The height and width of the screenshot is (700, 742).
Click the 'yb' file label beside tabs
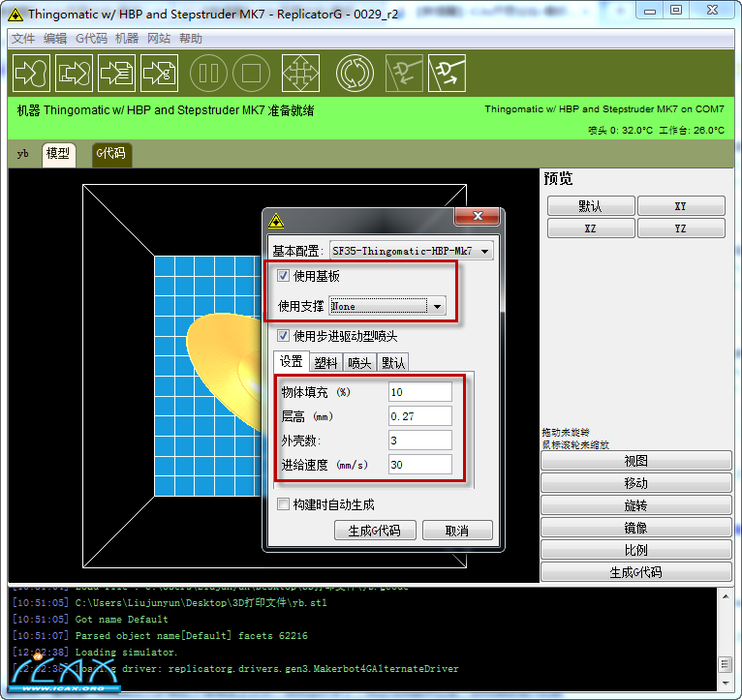[22, 154]
